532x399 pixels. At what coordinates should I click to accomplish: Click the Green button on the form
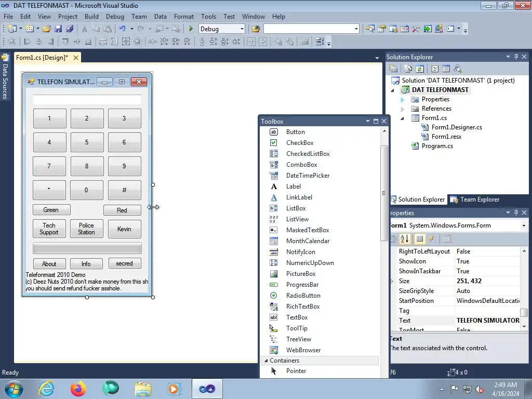[x=51, y=210]
